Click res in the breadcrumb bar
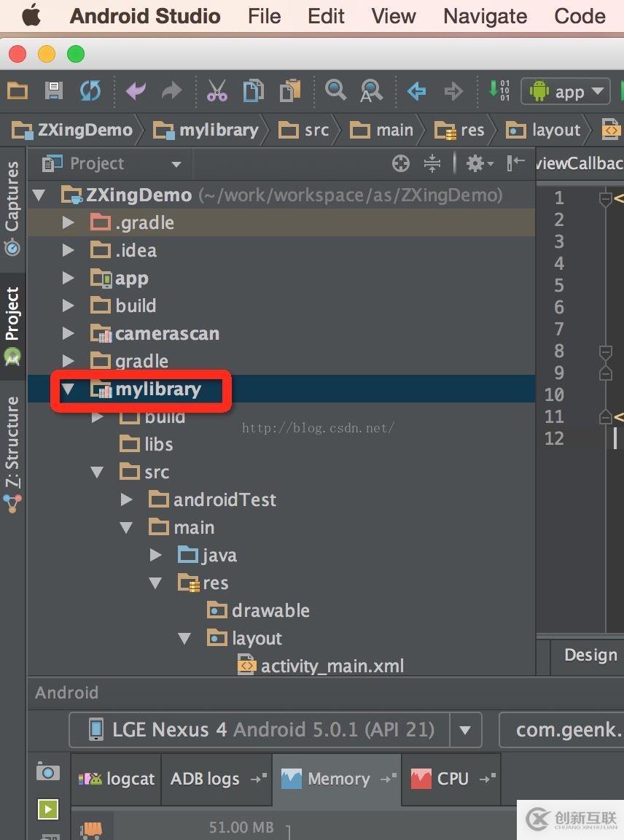Screen dimensions: 624x840 click(x=459, y=131)
